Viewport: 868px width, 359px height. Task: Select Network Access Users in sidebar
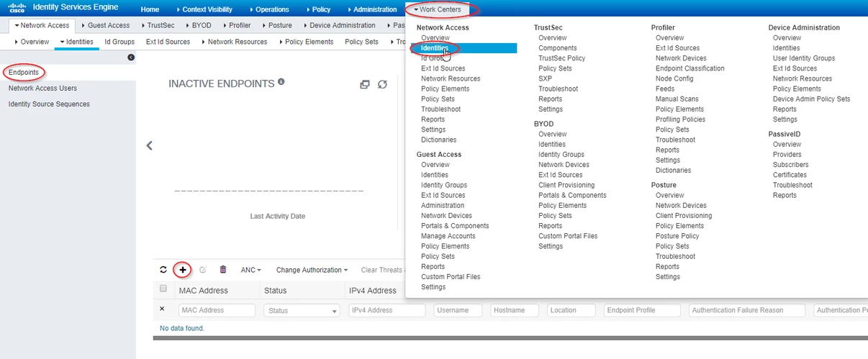tap(42, 88)
